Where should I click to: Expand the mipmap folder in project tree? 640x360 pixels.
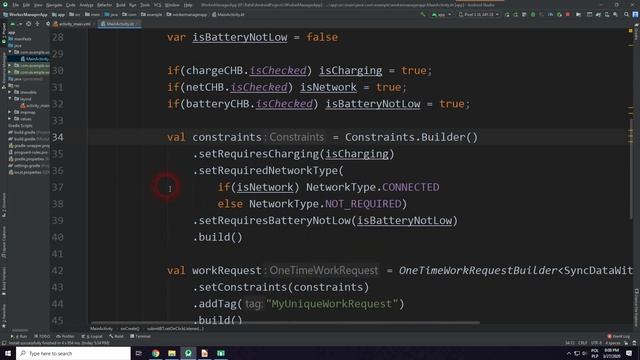pos(10,112)
